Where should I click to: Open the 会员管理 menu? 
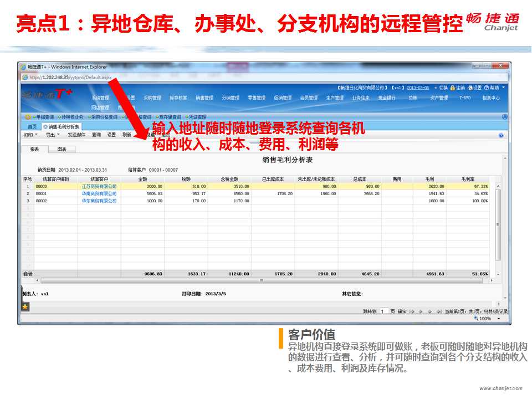coord(309,98)
